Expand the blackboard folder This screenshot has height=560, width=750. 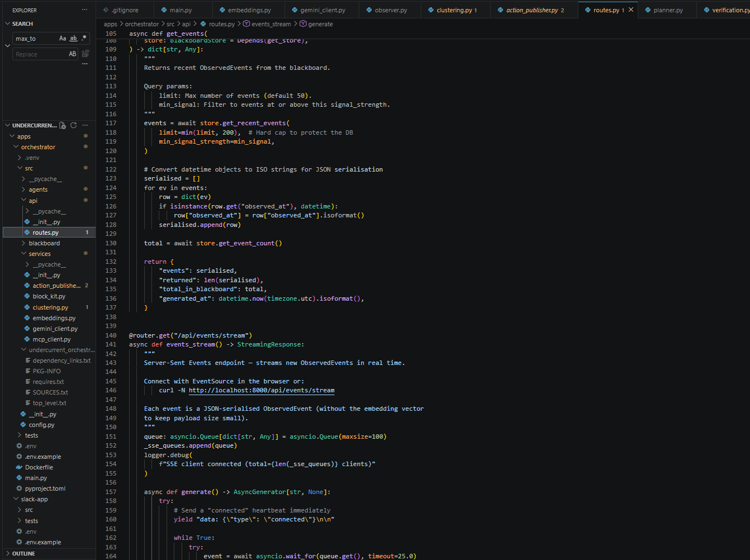point(44,243)
